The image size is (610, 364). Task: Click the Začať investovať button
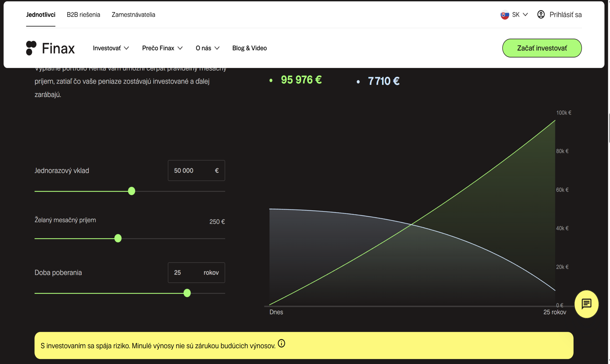(x=542, y=48)
